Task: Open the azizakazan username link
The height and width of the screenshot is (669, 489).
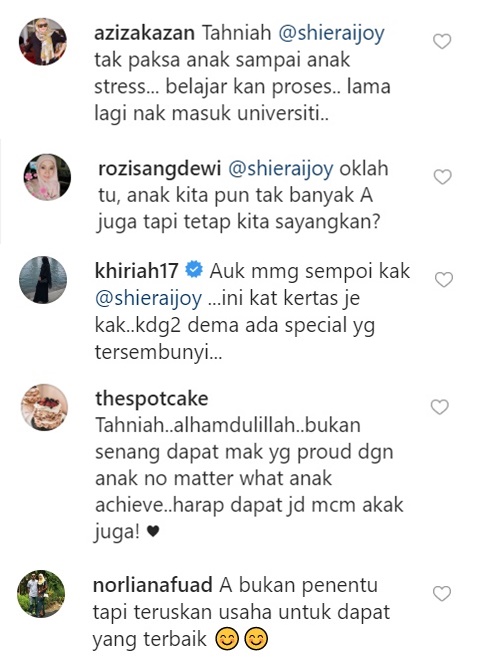Action: pyautogui.click(x=144, y=33)
